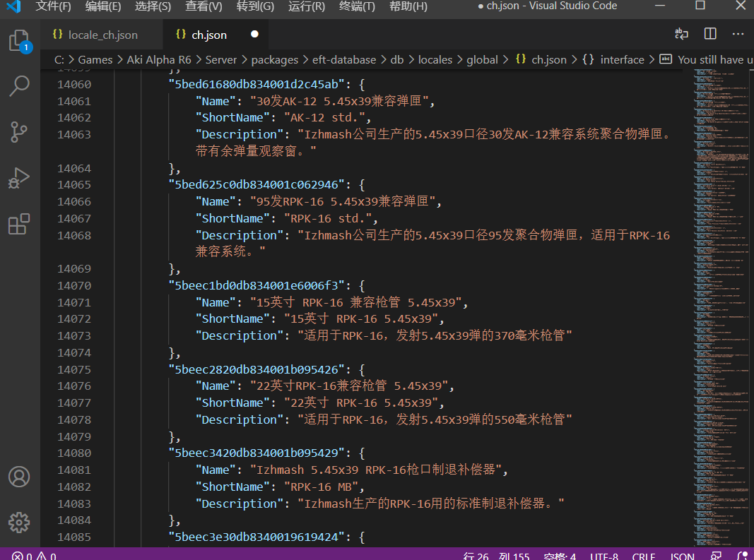This screenshot has width=754, height=560.
Task: Click the ch.json file icon in breadcrumb
Action: pos(521,59)
